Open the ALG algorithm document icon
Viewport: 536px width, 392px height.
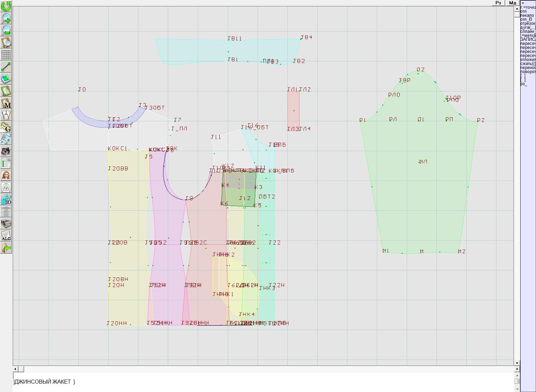[x=6, y=236]
